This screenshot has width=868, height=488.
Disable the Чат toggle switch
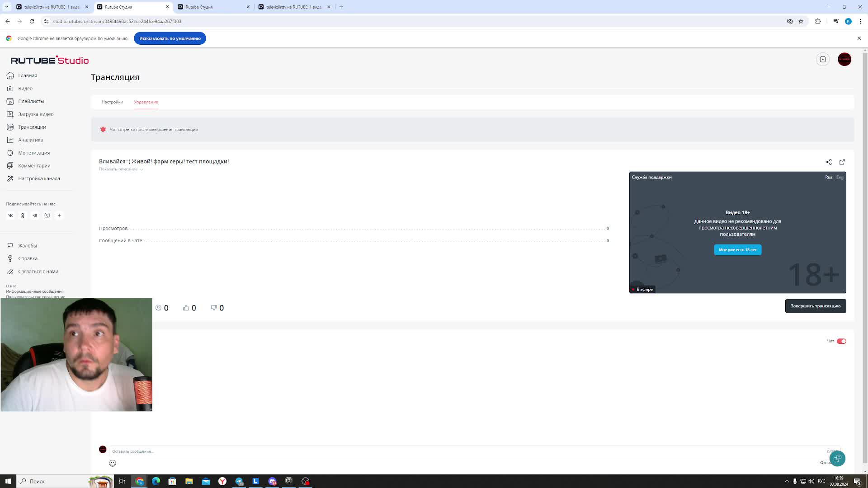[841, 341]
